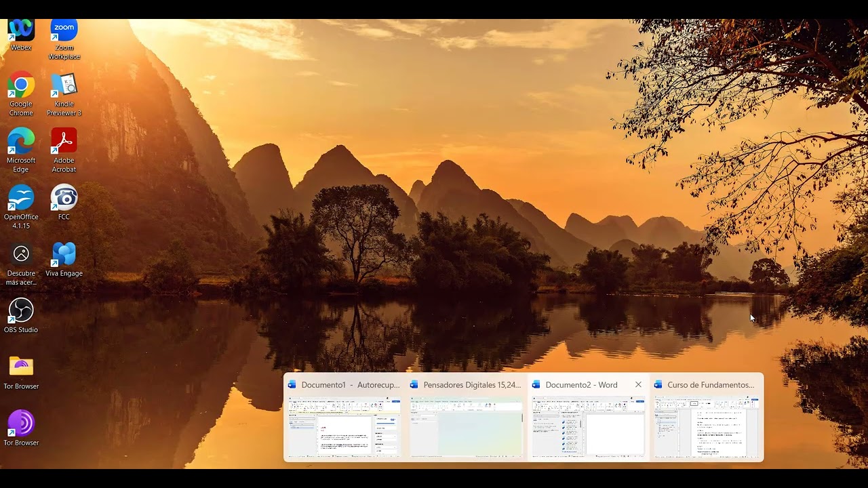Click the 'Pensadores Digitales 15,24...' title text
This screenshot has width=868, height=488.
pyautogui.click(x=472, y=384)
